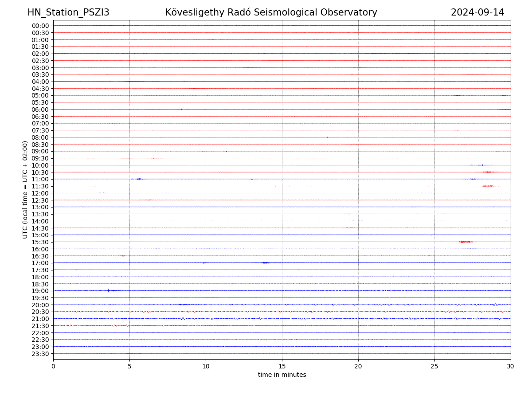This screenshot has width=532, height=399.
Task: Click the 15:30 time row label
Action: [x=40, y=242]
